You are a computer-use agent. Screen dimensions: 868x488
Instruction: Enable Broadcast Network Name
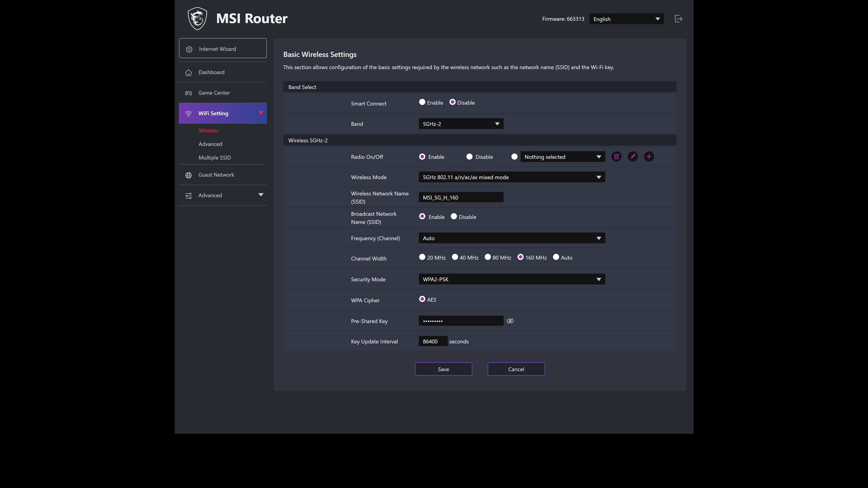click(x=422, y=217)
